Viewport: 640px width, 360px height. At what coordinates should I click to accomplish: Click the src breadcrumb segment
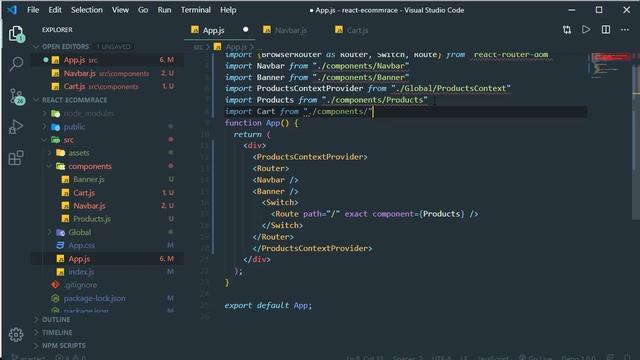click(x=198, y=47)
